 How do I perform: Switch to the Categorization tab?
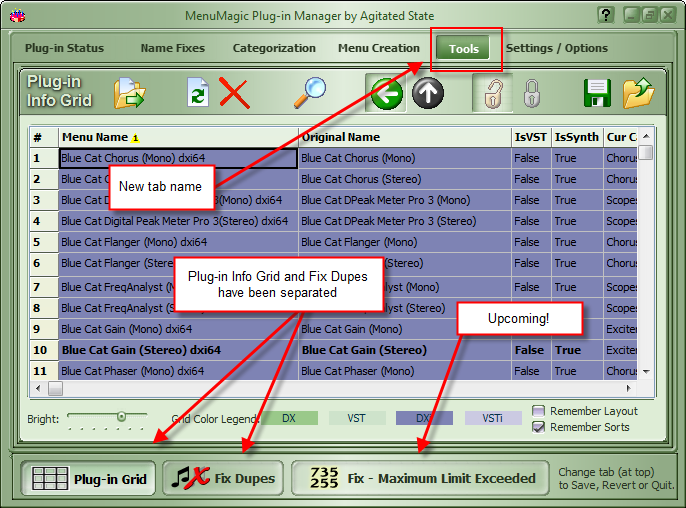coord(274,48)
